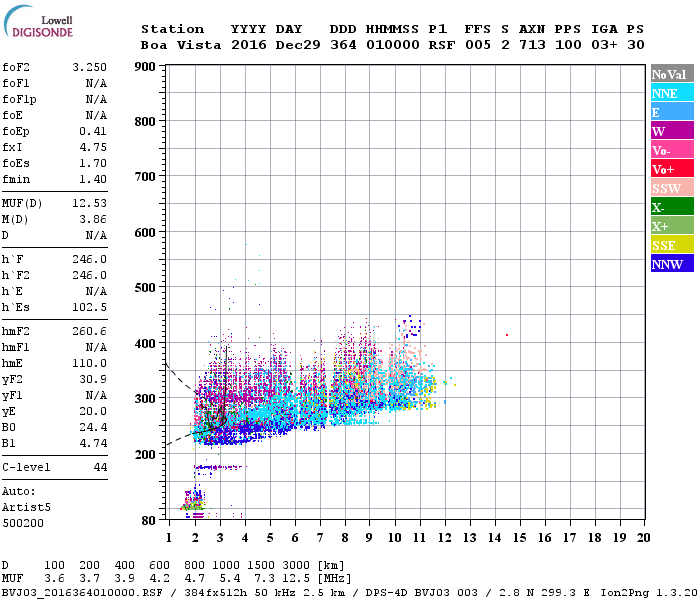Click the day-of-year 364 value

(343, 45)
